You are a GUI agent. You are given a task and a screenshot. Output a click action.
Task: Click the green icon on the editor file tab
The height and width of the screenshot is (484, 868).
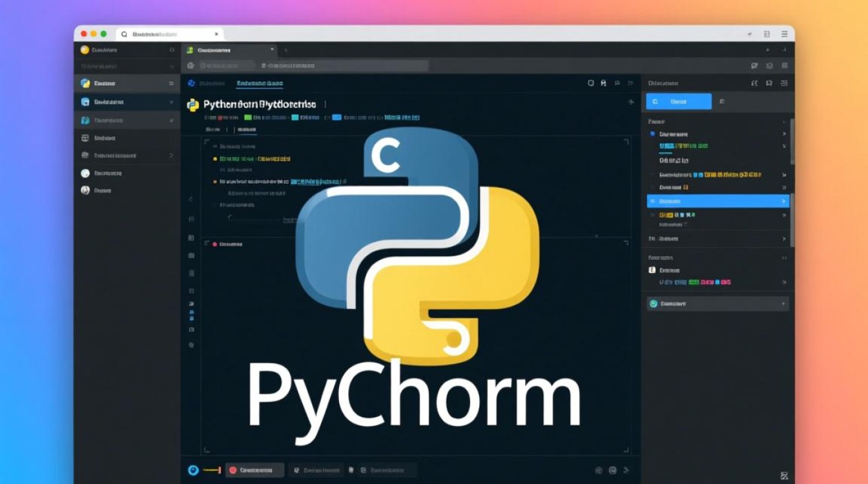pyautogui.click(x=189, y=50)
